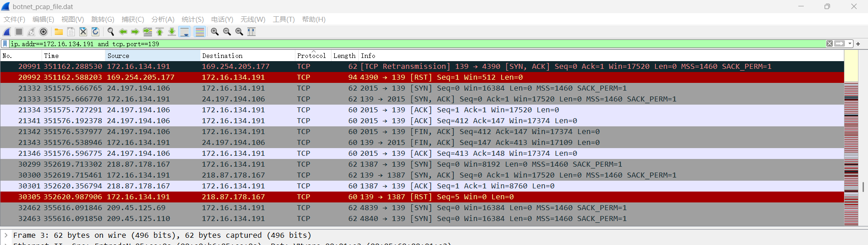The width and height of the screenshot is (868, 245).
Task: Open the 统计(S) menu
Action: coord(193,19)
